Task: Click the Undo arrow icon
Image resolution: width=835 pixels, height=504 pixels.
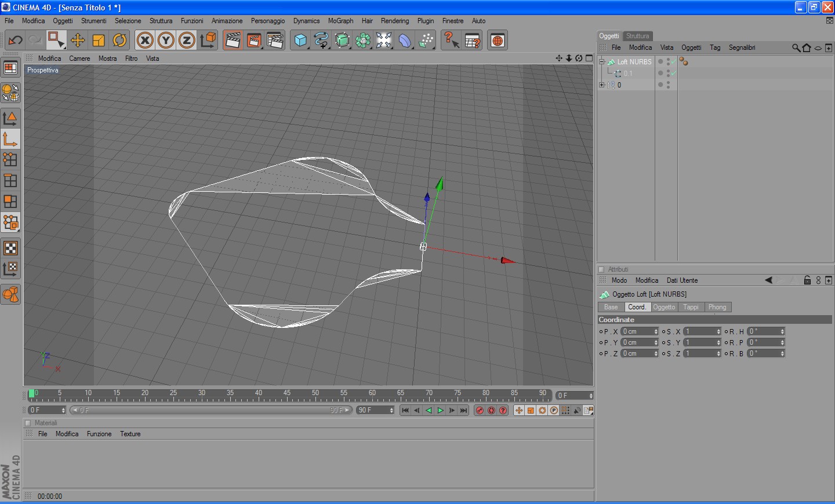Action: point(15,41)
